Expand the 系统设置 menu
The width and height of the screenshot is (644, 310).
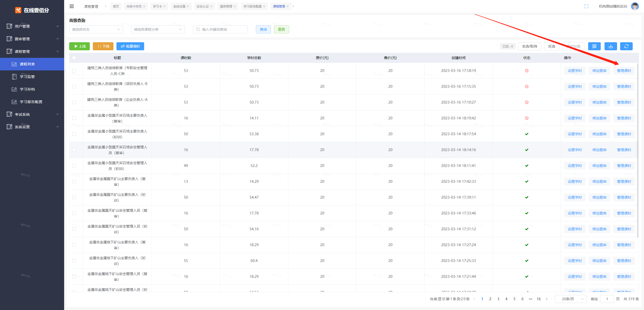point(32,127)
